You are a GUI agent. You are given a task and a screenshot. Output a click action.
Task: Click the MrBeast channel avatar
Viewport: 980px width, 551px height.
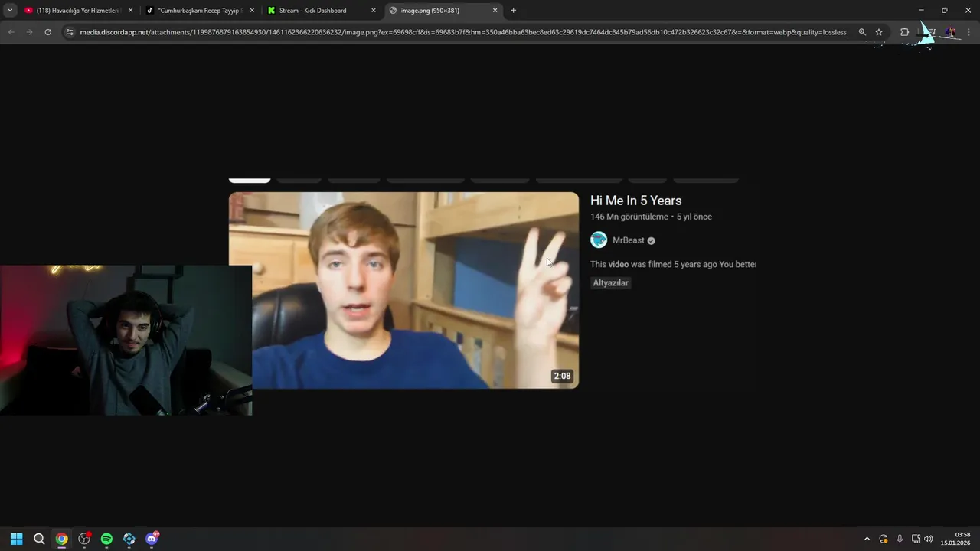[599, 240]
